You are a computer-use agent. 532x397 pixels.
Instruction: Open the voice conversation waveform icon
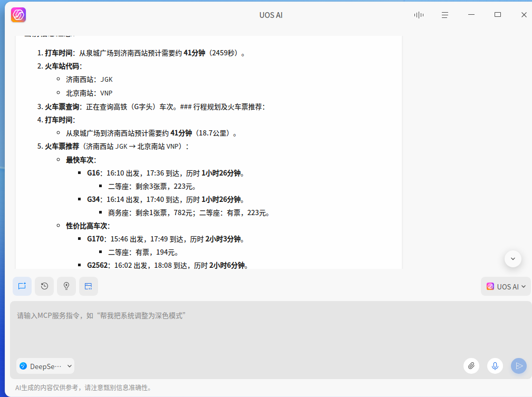[419, 15]
